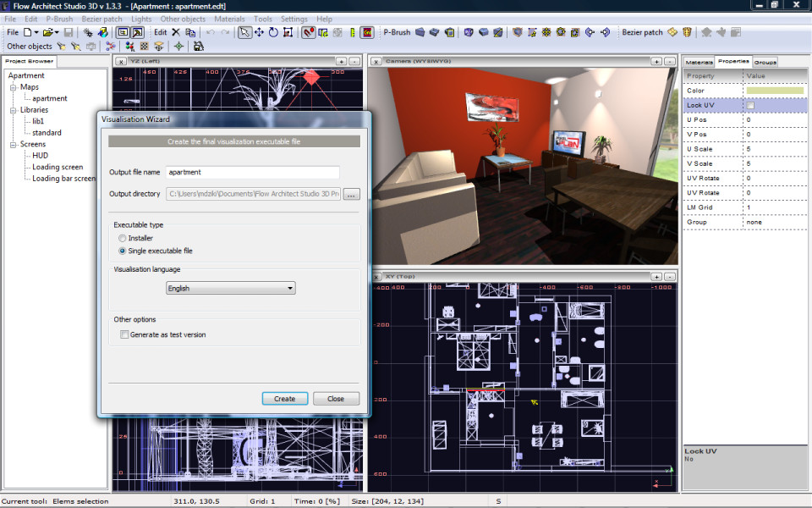Toggle the red magnet snap tool
812x508 pixels.
tap(308, 32)
